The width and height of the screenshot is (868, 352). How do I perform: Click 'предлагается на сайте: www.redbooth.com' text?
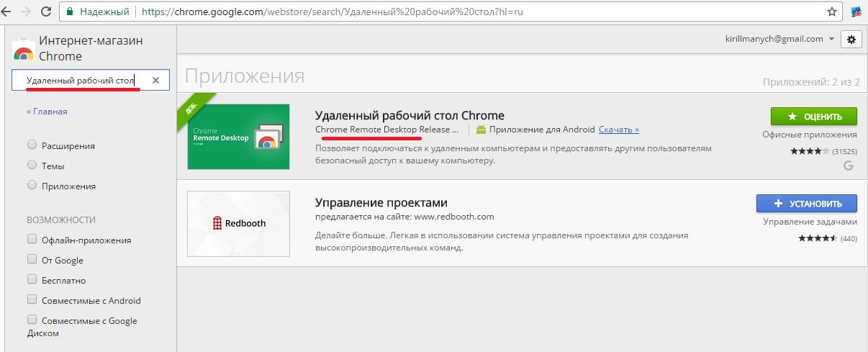coord(404,217)
